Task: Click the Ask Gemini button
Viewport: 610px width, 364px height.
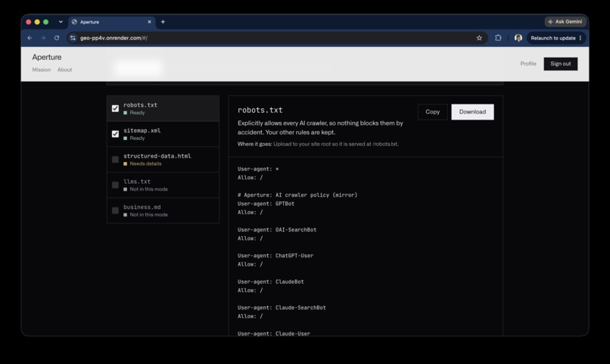Action: coord(565,22)
